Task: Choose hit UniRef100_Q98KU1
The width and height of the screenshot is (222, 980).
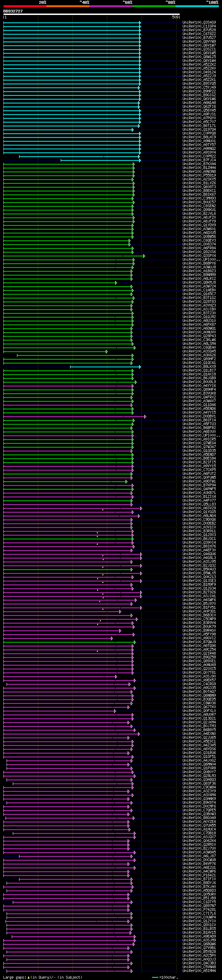Action: click(199, 210)
